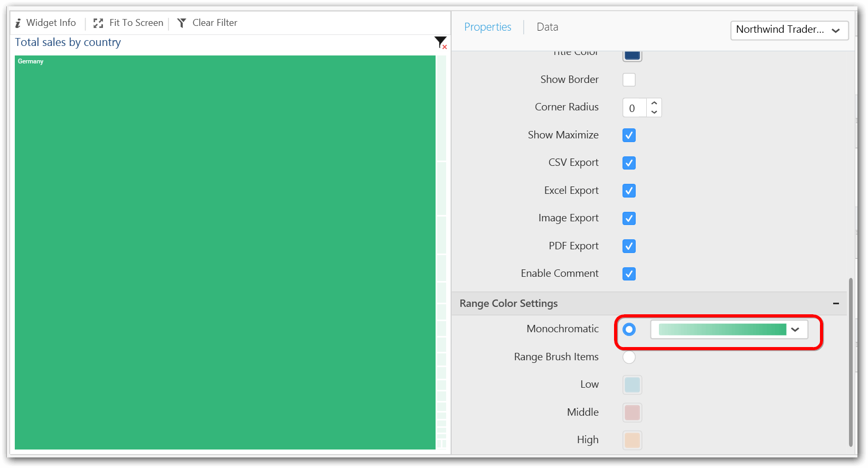
Task: Click the Fit To Screen icon
Action: click(98, 23)
